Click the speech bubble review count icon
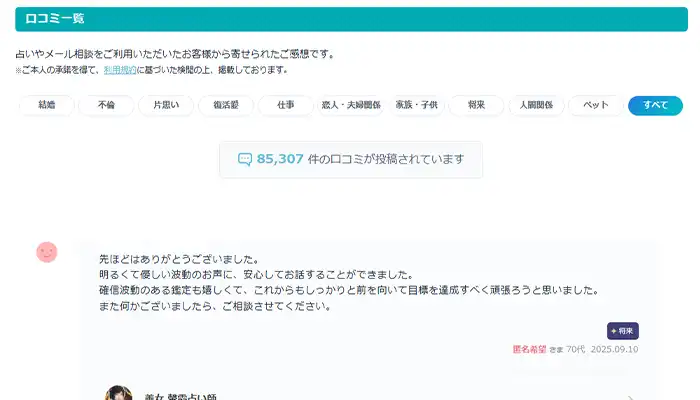Viewport: 700px width, 400px height. pyautogui.click(x=245, y=159)
